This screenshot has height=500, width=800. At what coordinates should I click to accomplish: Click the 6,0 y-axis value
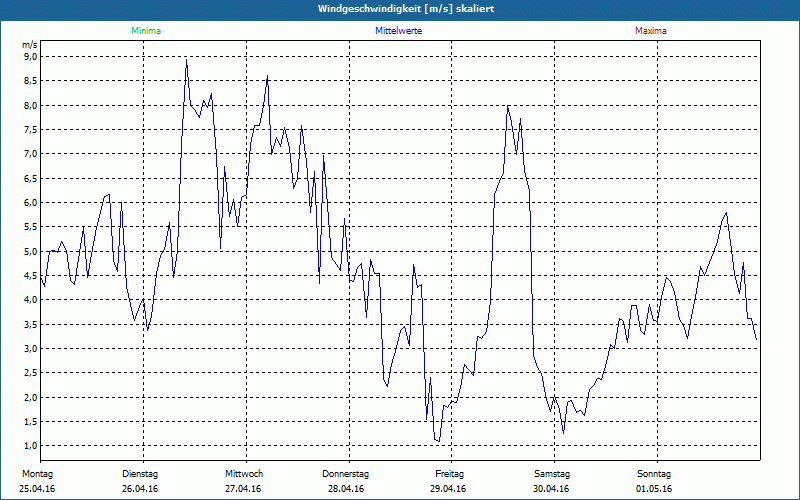pos(31,203)
